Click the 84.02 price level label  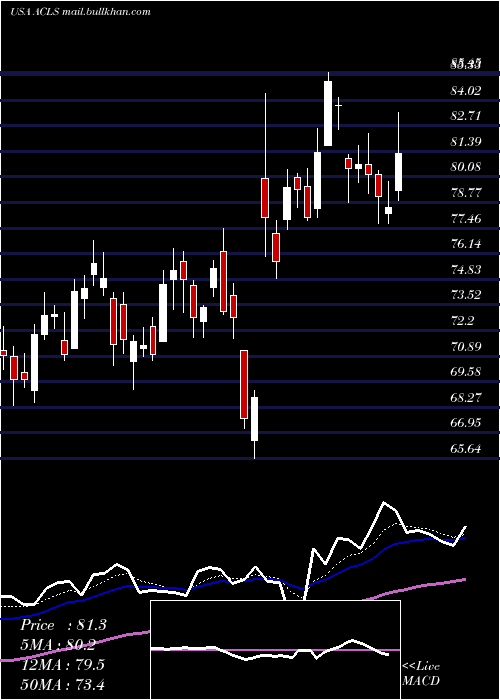click(466, 91)
